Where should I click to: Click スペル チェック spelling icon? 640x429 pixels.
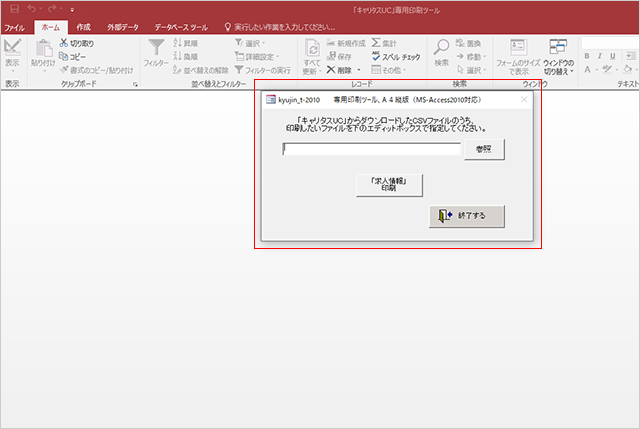click(376, 56)
